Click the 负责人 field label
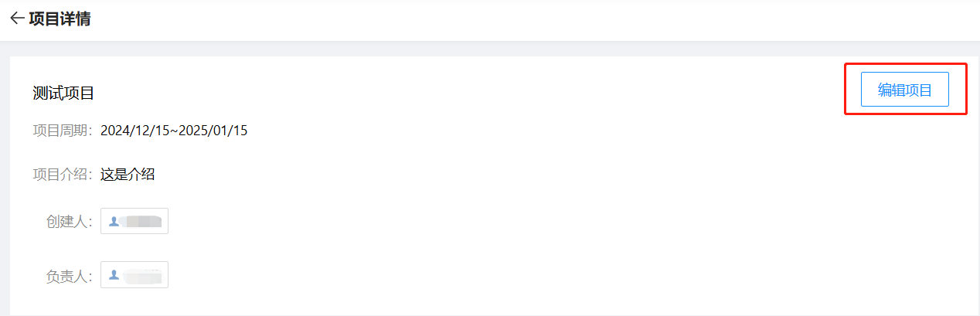The width and height of the screenshot is (980, 316). pyautogui.click(x=70, y=276)
